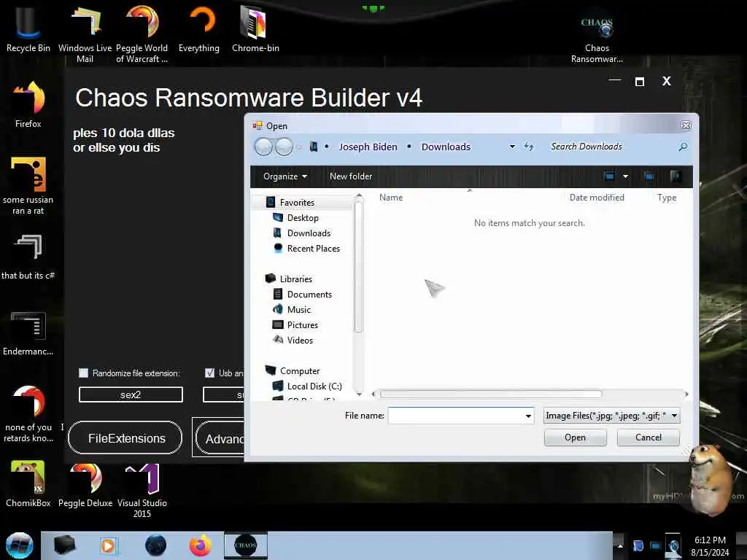This screenshot has height=560, width=747.
Task: Click the sex2 extension text field
Action: (x=131, y=394)
